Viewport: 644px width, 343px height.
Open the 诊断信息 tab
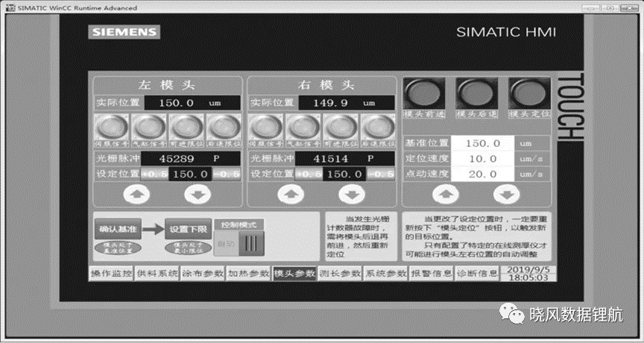click(477, 274)
